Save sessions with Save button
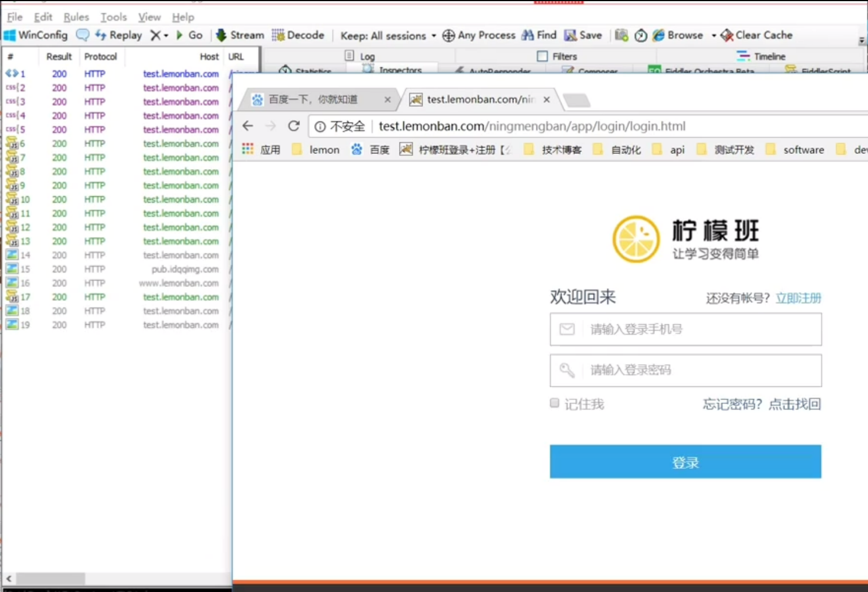The width and height of the screenshot is (868, 592). pyautogui.click(x=583, y=35)
